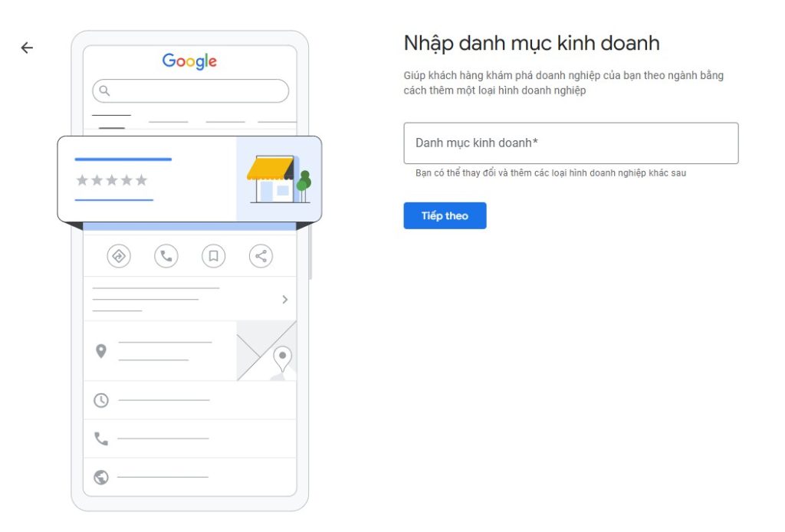785x532 pixels.
Task: Click the Google logo in phone mockup
Action: (189, 61)
